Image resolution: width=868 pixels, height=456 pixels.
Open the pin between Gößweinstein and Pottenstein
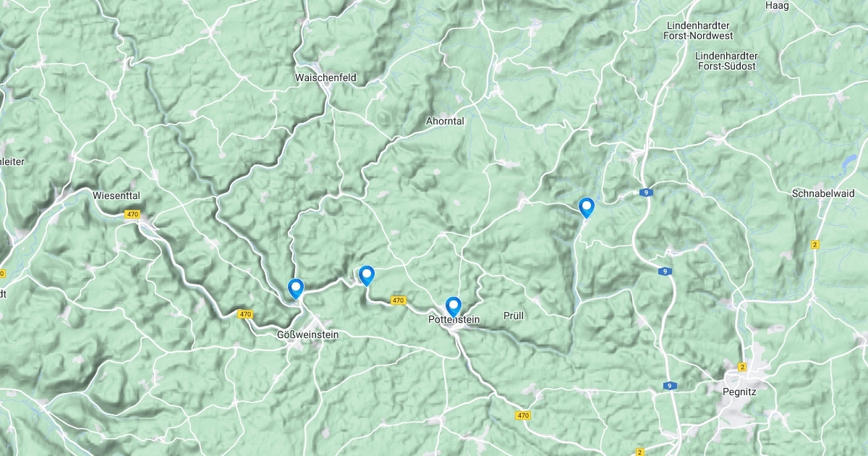[367, 276]
